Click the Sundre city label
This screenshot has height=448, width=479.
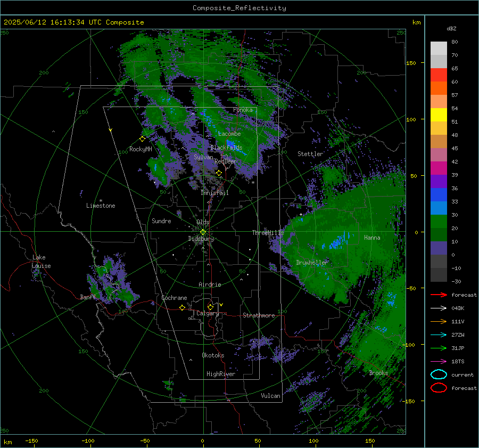pos(161,221)
